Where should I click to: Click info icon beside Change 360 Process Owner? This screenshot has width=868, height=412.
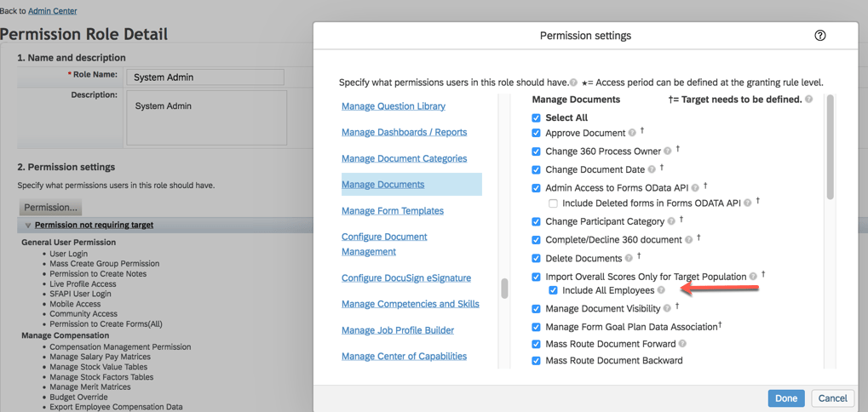click(668, 152)
